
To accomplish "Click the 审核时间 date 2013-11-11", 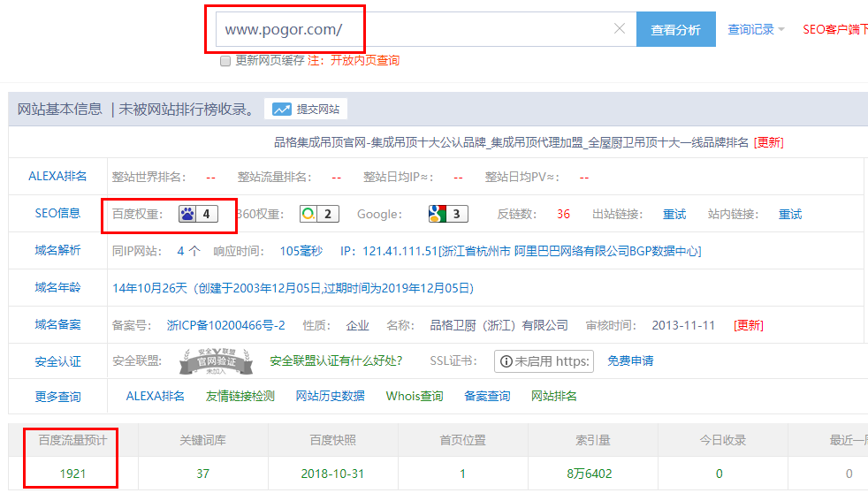I will (x=683, y=325).
